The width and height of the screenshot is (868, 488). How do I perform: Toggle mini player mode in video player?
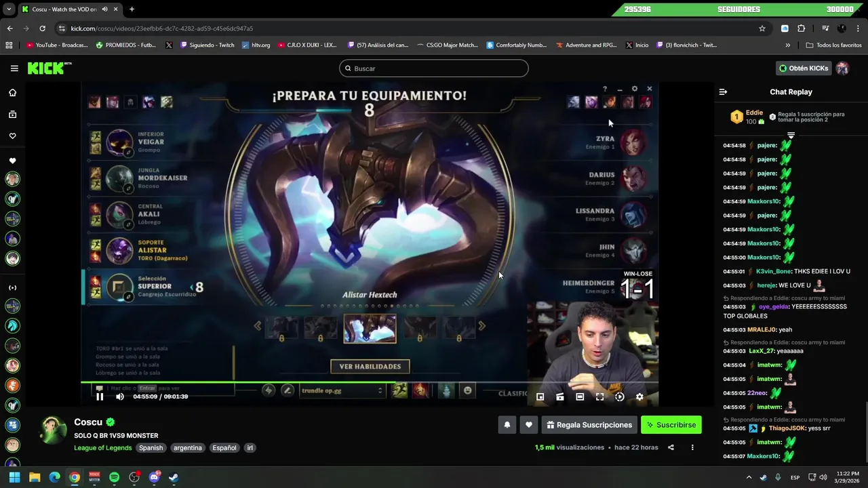point(540,397)
